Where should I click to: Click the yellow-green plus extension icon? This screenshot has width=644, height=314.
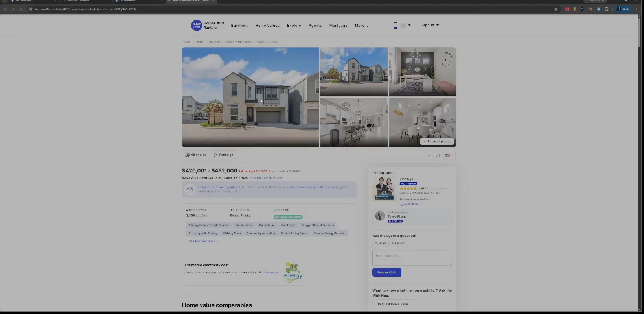[x=575, y=9]
